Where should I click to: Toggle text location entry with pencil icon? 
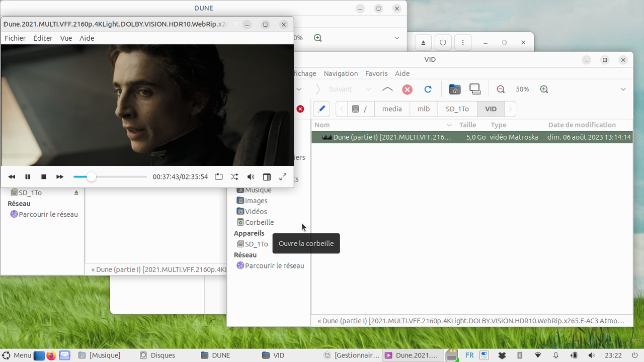(x=321, y=109)
